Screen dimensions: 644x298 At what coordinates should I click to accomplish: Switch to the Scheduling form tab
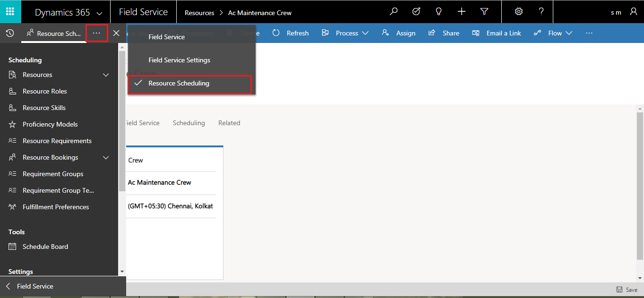point(189,123)
